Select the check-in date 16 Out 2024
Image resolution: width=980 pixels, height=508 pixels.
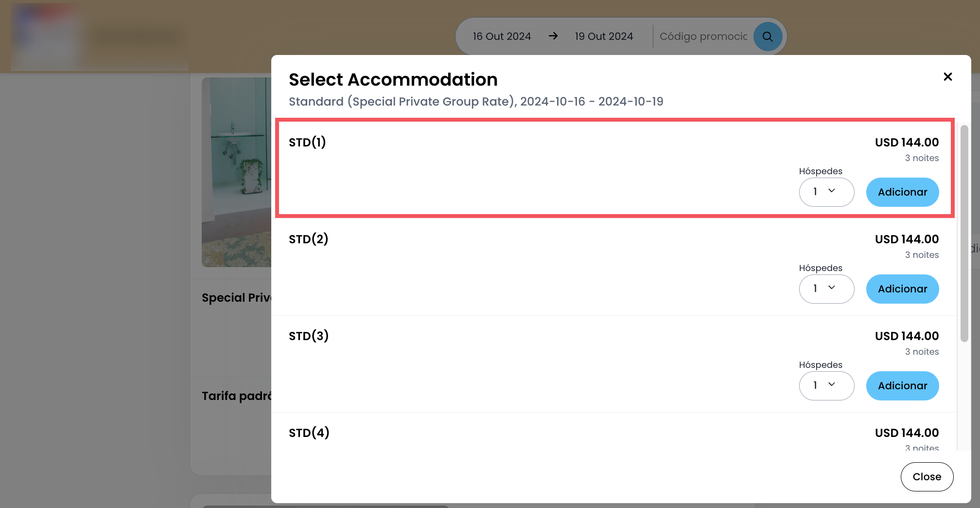coord(502,36)
